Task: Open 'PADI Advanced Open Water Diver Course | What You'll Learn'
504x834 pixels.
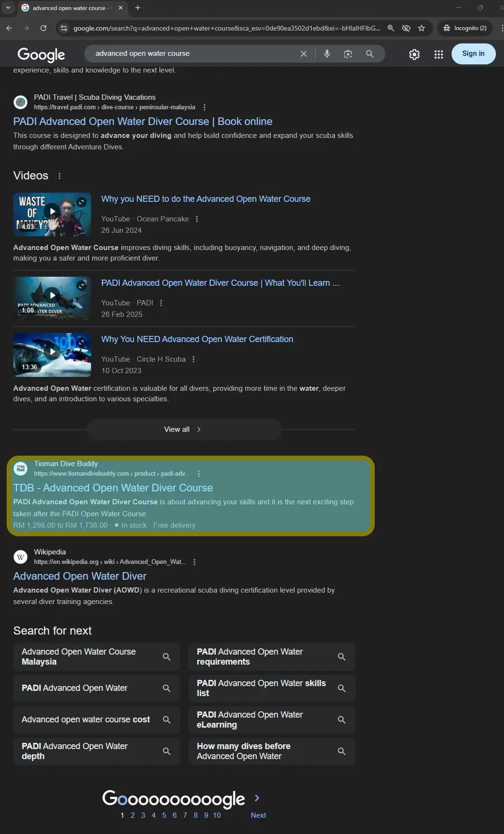Action: tap(220, 283)
